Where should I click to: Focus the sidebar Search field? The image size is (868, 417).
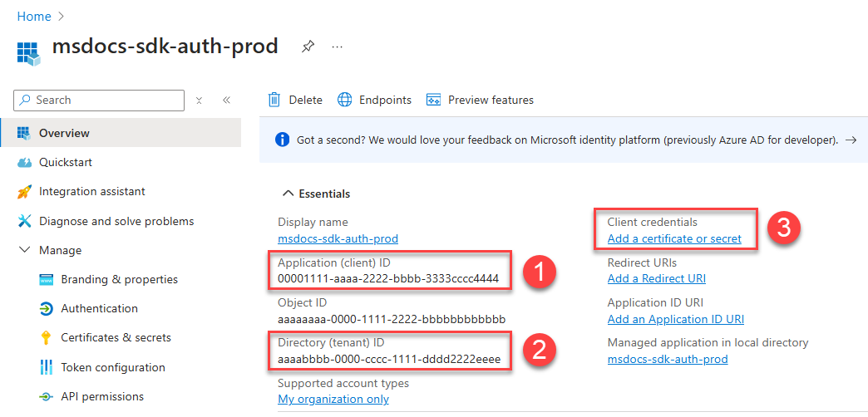pyautogui.click(x=99, y=101)
